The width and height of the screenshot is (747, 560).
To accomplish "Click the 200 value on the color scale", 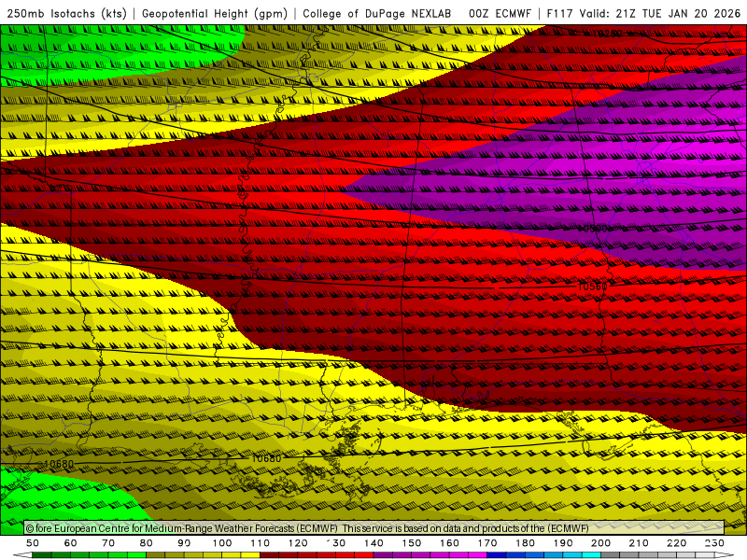I will coord(600,543).
